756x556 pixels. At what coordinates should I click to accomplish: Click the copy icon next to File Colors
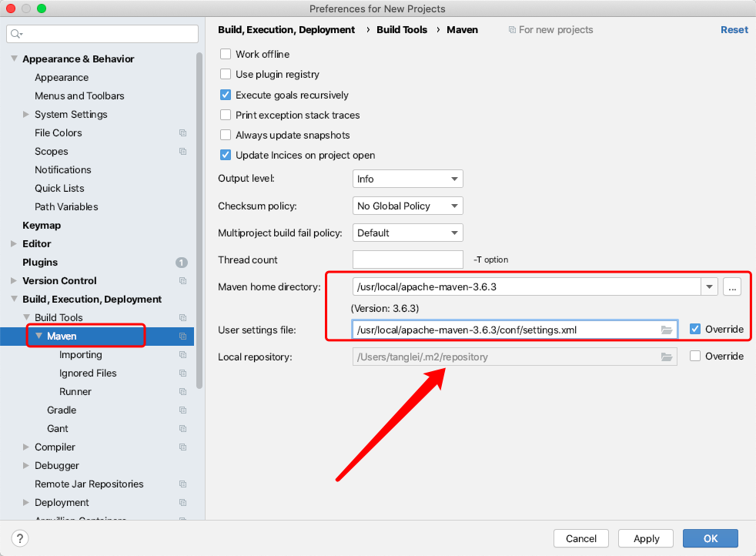tap(182, 133)
